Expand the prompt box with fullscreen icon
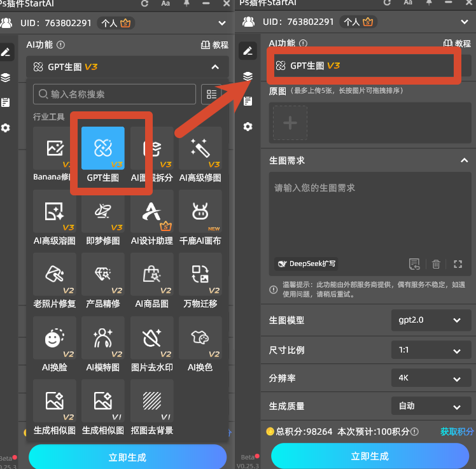 458,264
